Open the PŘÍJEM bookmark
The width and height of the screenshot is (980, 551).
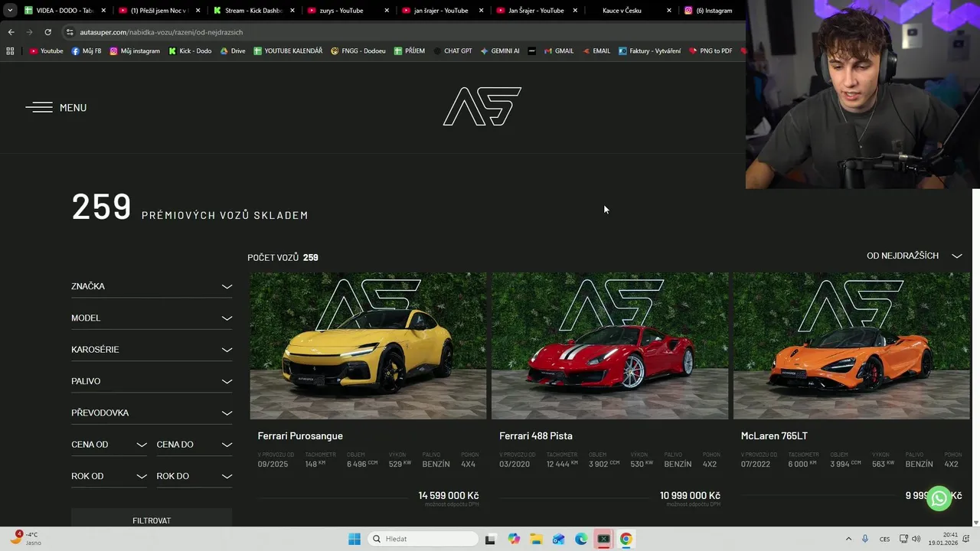click(x=410, y=51)
